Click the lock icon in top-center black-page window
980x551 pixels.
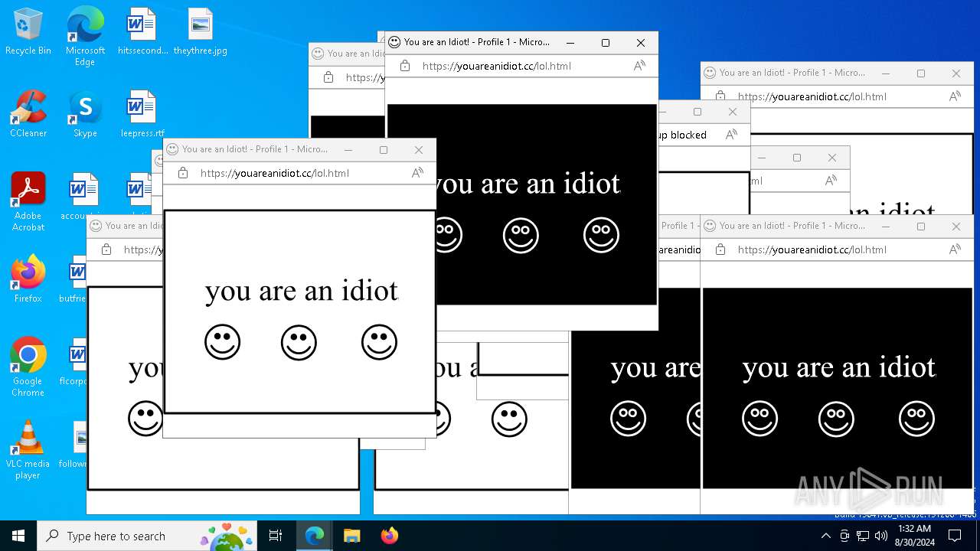[405, 66]
